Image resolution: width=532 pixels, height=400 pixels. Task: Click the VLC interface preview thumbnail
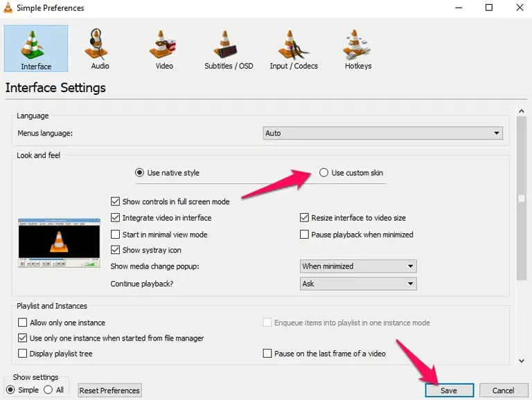pyautogui.click(x=59, y=243)
